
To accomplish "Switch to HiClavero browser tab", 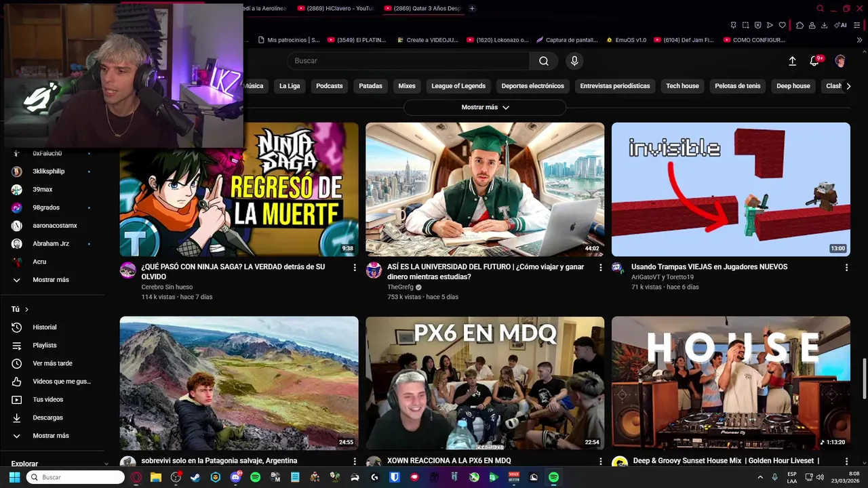I will click(336, 8).
